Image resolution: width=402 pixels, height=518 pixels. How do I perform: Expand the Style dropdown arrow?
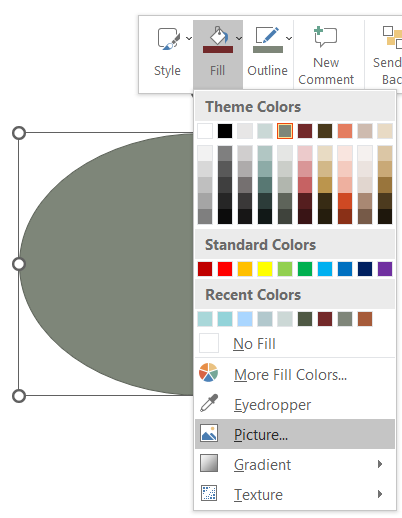pos(189,39)
